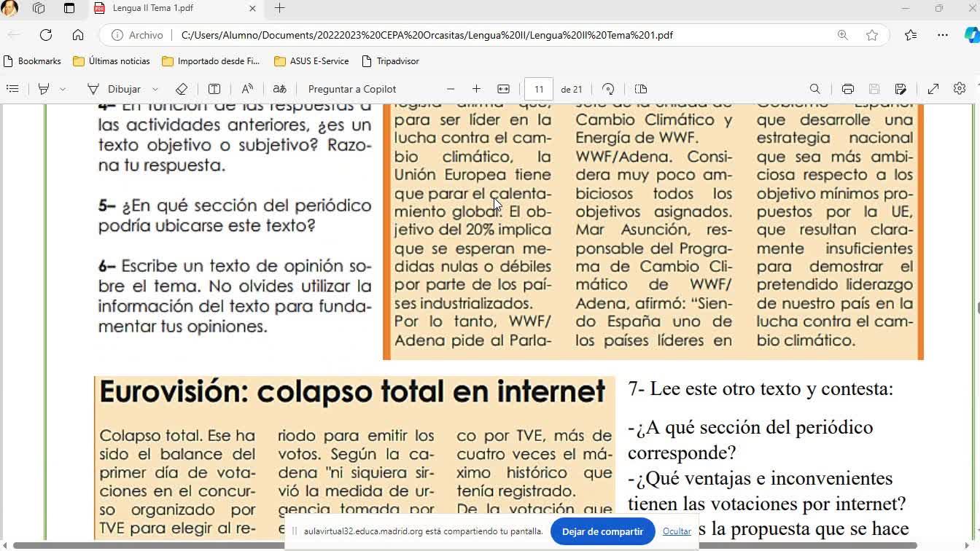The height and width of the screenshot is (551, 980).
Task: Zoom in the PDF with the plus button
Action: pyautogui.click(x=476, y=89)
